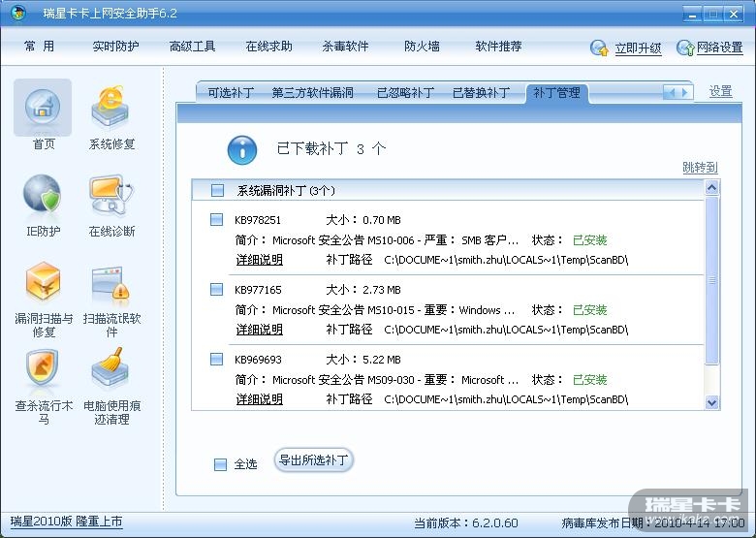Click the patch list scroll-up arrow
The width and height of the screenshot is (756, 538).
point(712,187)
